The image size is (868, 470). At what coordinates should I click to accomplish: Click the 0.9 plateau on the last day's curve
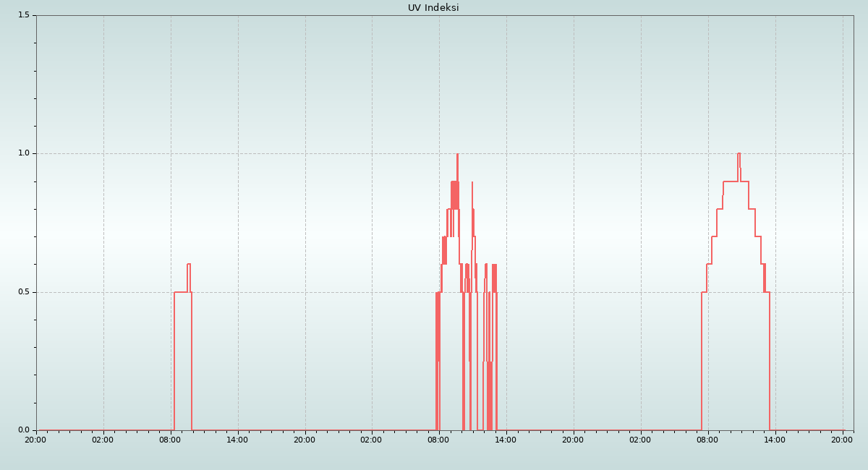click(x=730, y=181)
